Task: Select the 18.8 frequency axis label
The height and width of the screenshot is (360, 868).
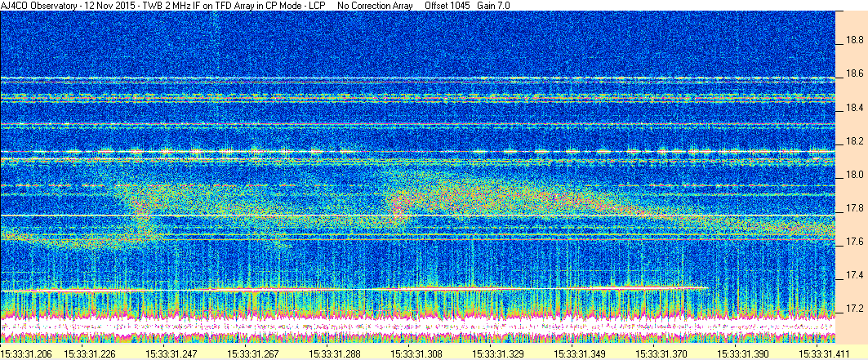Action: point(854,40)
